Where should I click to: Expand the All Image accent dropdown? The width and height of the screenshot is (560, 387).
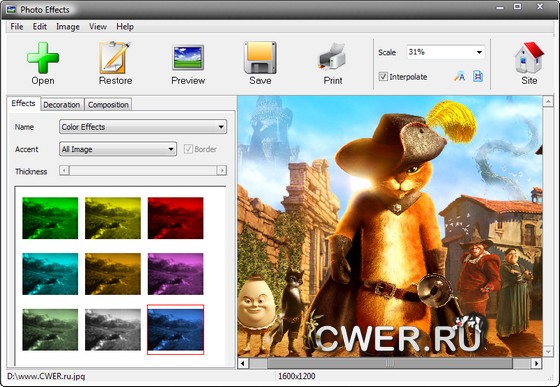tap(118, 149)
